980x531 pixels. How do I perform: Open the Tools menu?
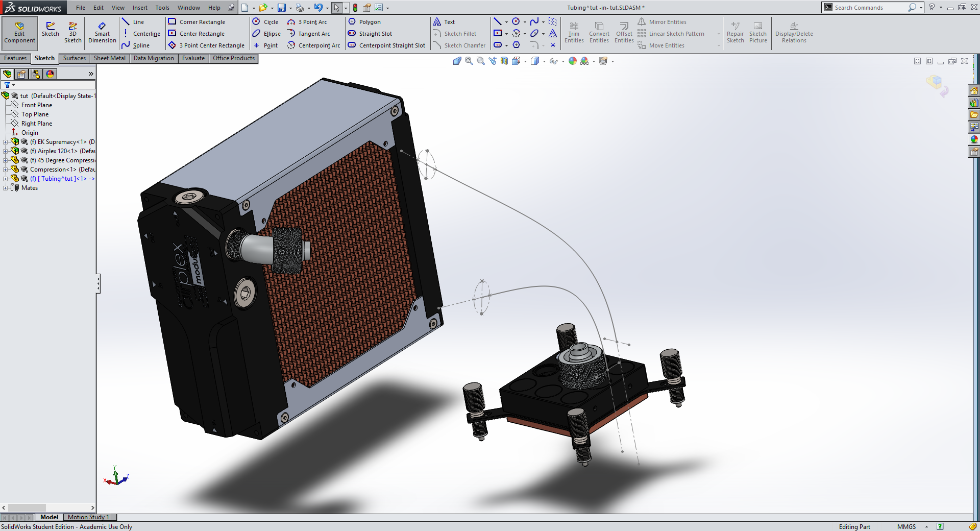click(x=162, y=8)
